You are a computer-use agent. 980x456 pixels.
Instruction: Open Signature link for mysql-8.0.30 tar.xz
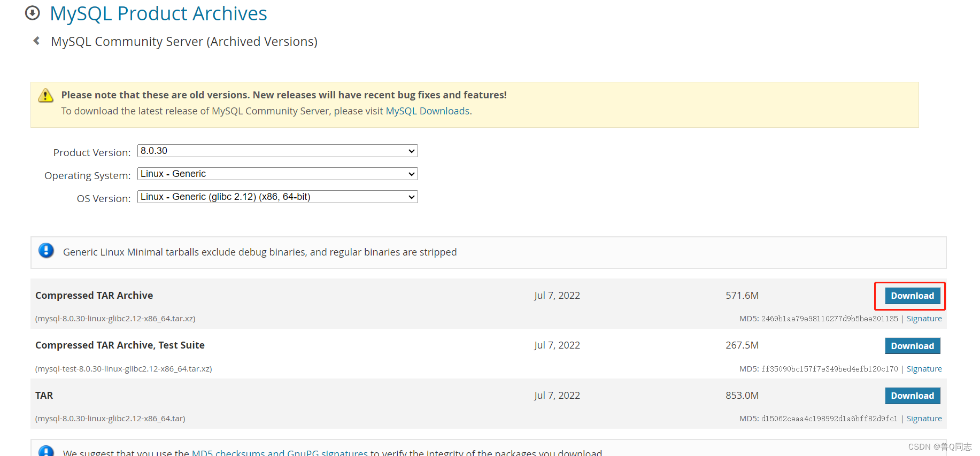(x=924, y=319)
